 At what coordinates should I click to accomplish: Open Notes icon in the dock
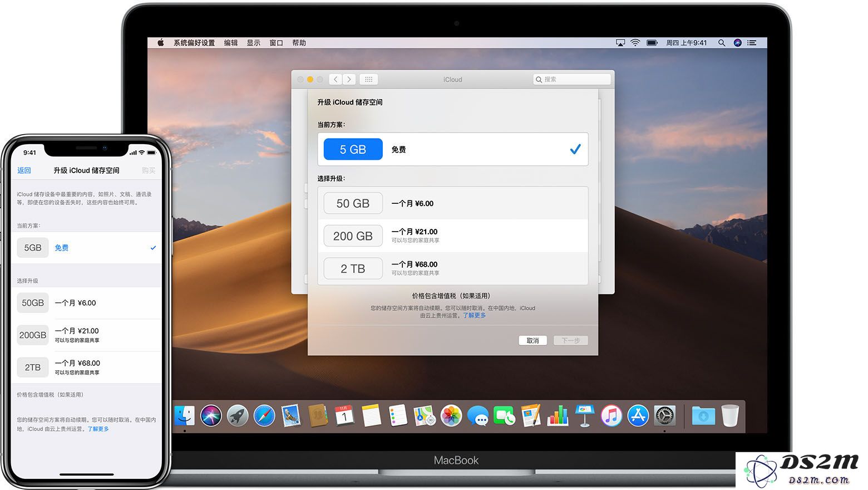[x=371, y=416]
